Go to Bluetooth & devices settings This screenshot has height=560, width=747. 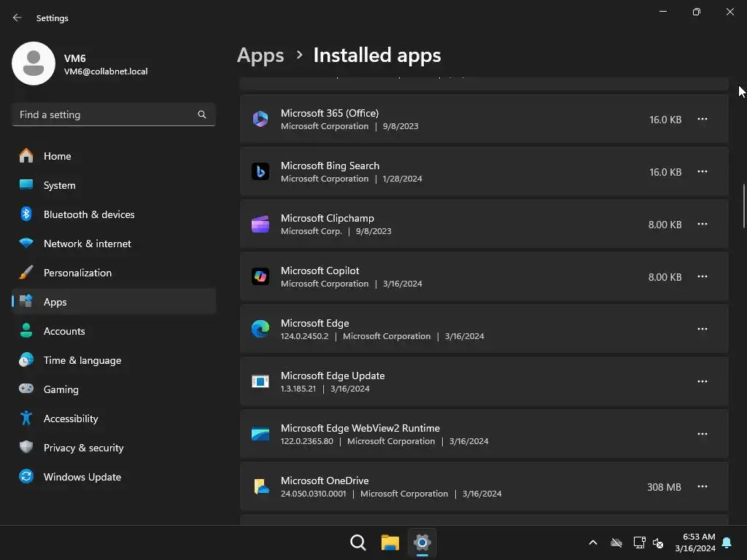click(89, 214)
